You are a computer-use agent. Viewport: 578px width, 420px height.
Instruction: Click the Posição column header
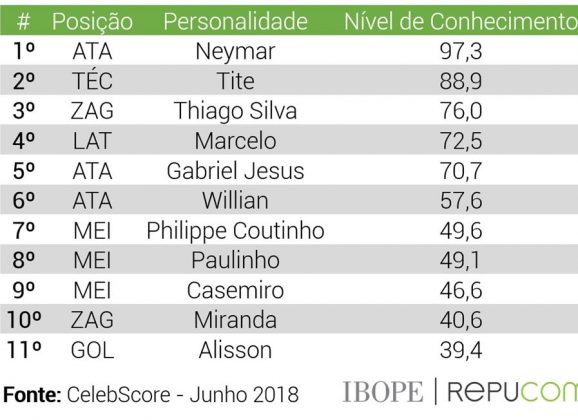pyautogui.click(x=92, y=22)
